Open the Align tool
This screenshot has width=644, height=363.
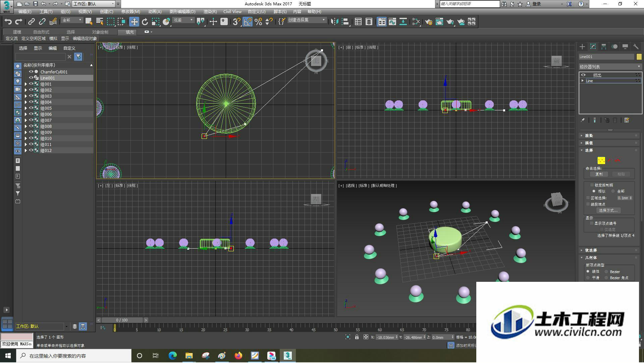(x=345, y=22)
